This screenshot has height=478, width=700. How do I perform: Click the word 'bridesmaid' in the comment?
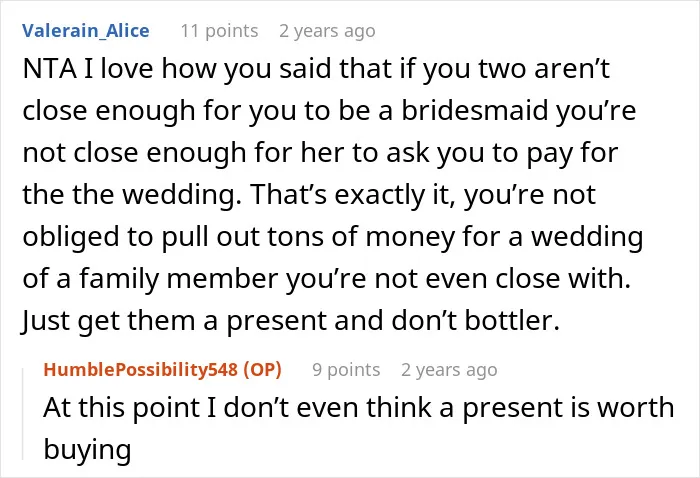(475, 110)
